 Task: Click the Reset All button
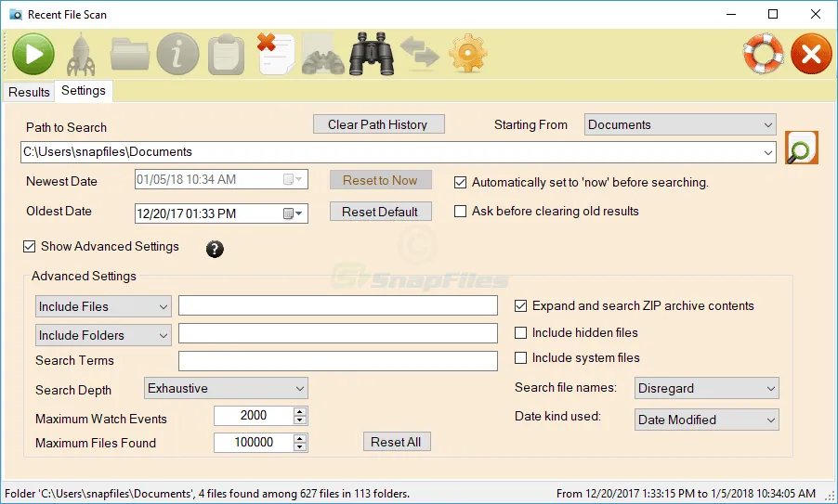point(397,442)
